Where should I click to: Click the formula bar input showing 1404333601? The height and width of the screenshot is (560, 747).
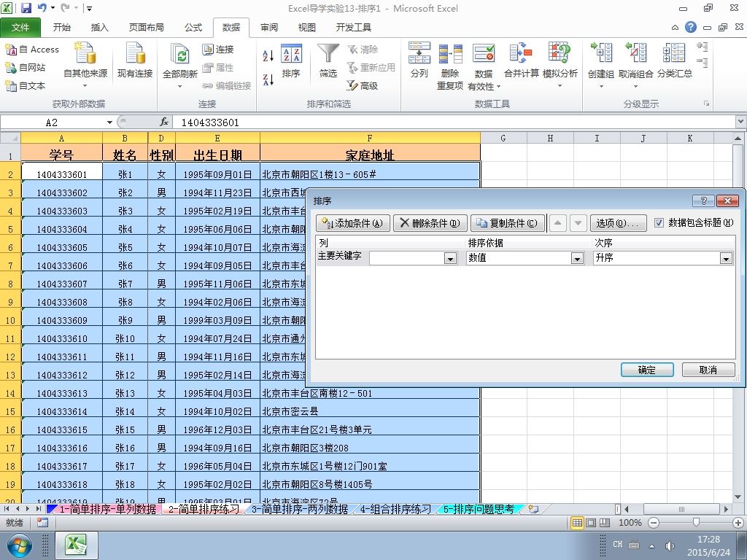click(454, 122)
